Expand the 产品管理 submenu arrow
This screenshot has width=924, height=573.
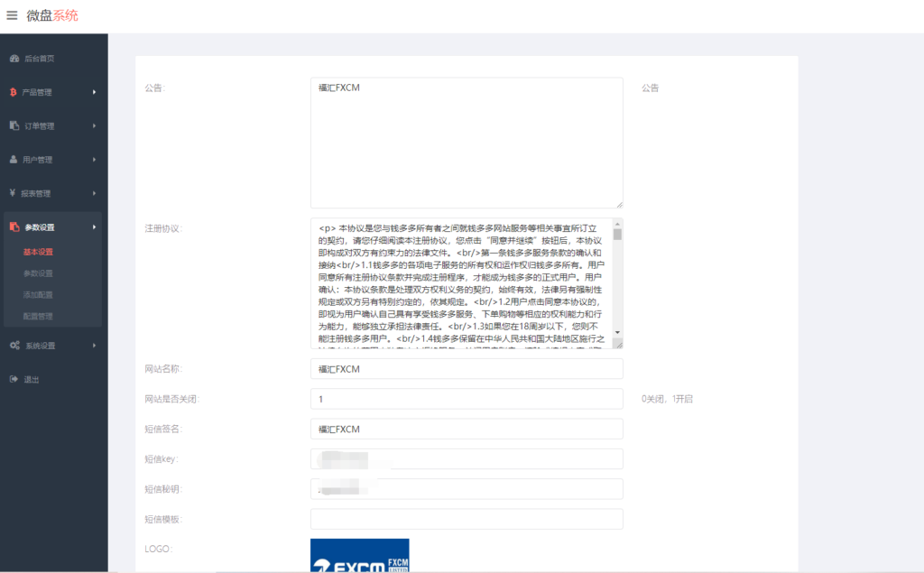(x=94, y=92)
